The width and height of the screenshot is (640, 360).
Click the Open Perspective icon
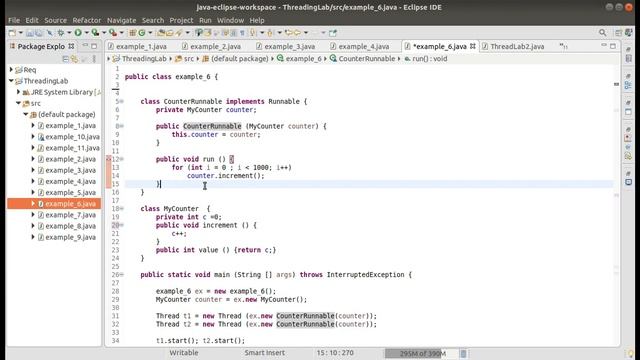tap(619, 33)
